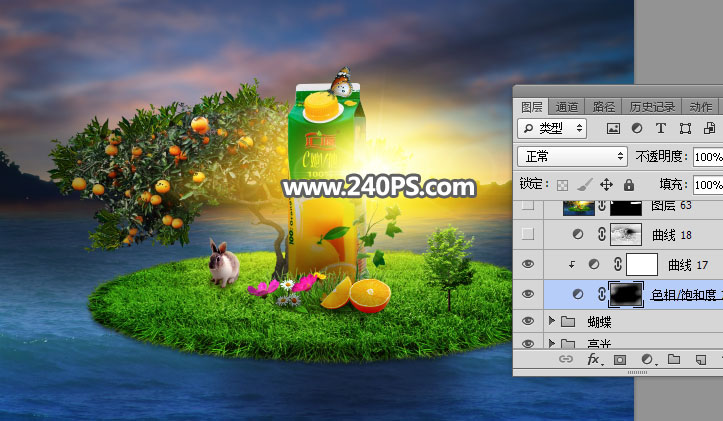This screenshot has width=723, height=421.
Task: Click the adjustment layer filter icon
Action: pyautogui.click(x=636, y=129)
